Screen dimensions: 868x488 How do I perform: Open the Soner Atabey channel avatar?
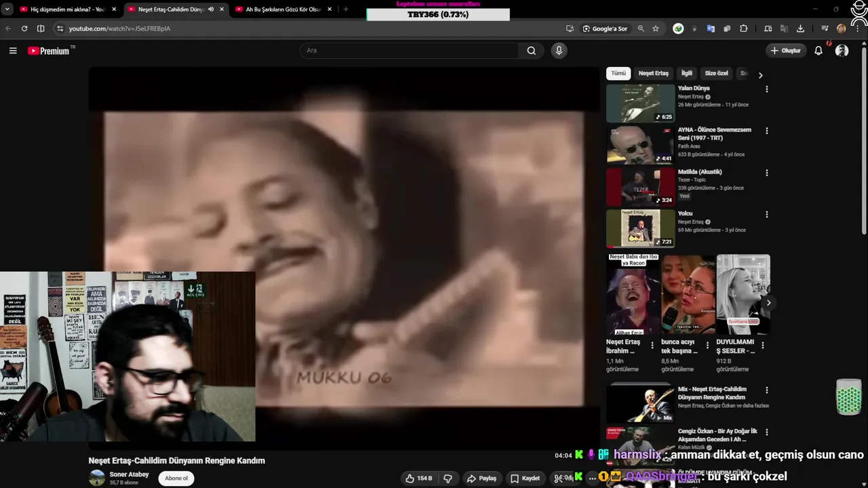98,478
